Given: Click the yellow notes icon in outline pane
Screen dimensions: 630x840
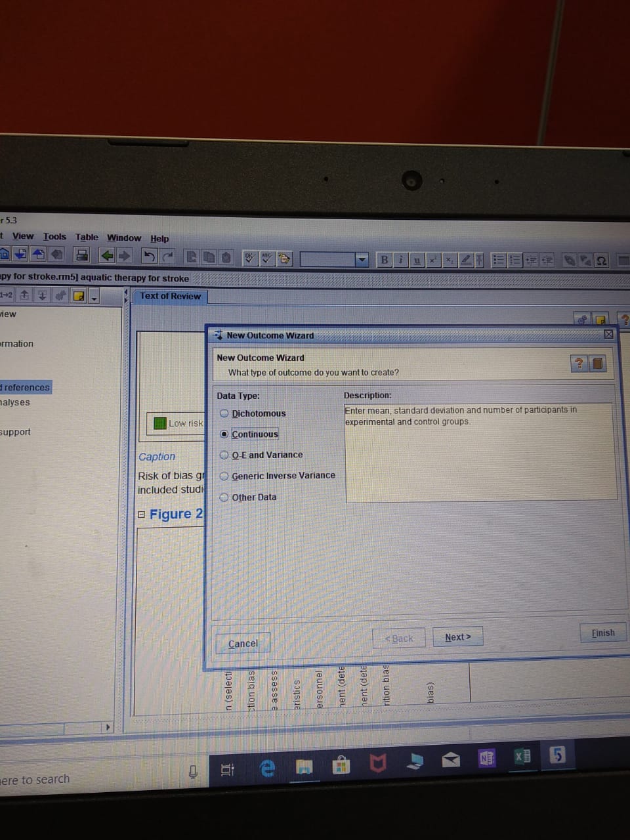Looking at the screenshot, I should [79, 296].
